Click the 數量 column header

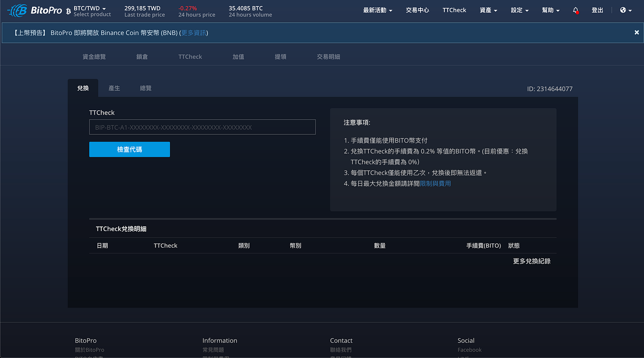380,246
